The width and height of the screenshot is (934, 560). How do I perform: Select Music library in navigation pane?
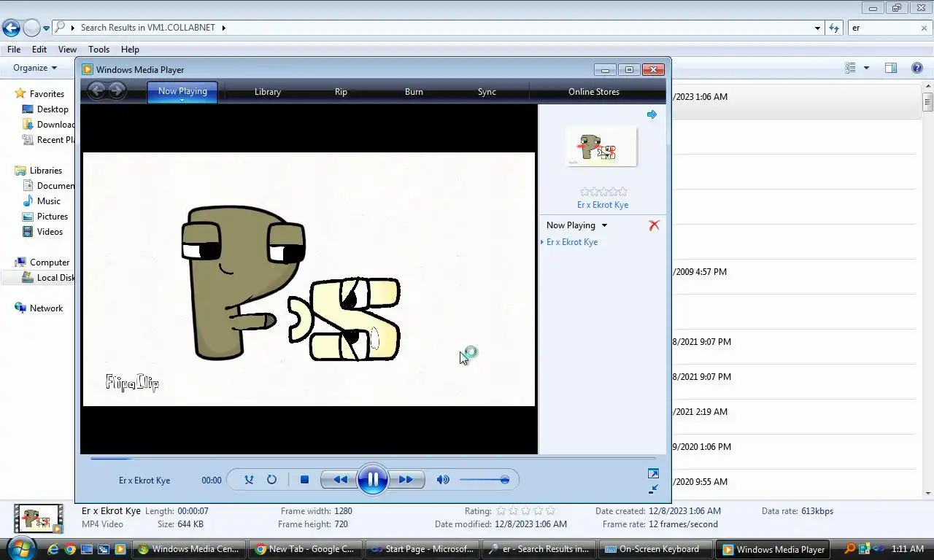pos(49,201)
